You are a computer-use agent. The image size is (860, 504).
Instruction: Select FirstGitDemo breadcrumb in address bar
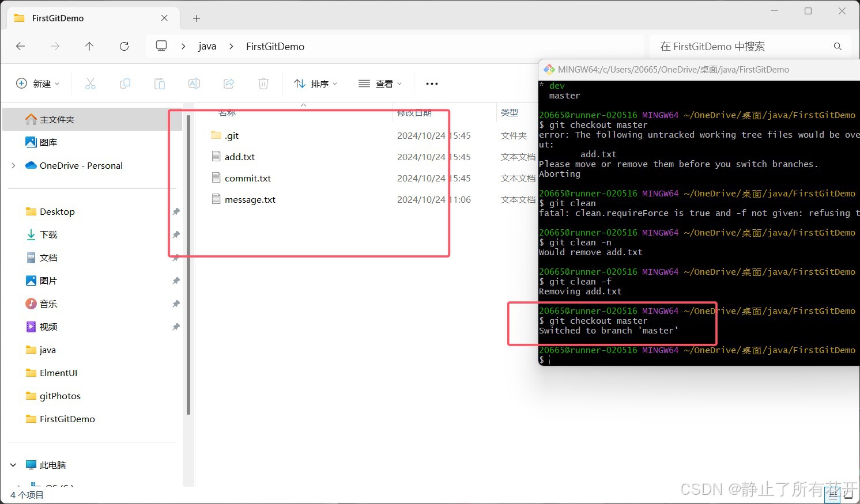(275, 47)
